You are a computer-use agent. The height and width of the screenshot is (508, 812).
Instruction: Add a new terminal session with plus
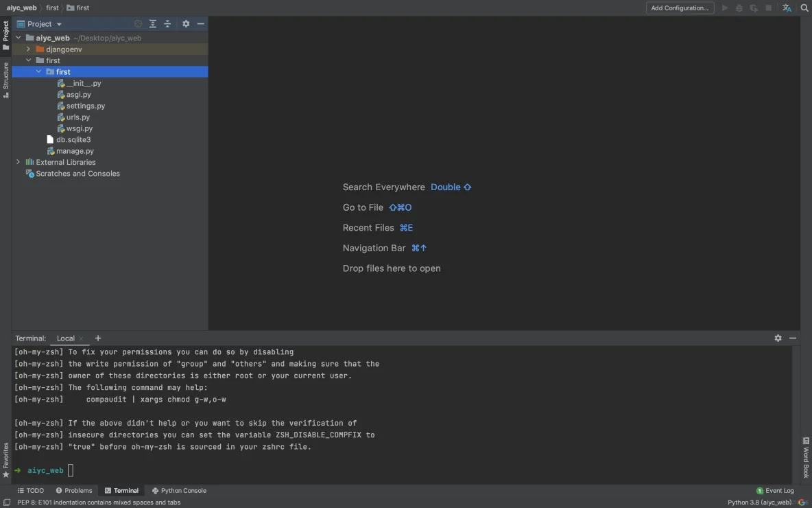(x=98, y=338)
